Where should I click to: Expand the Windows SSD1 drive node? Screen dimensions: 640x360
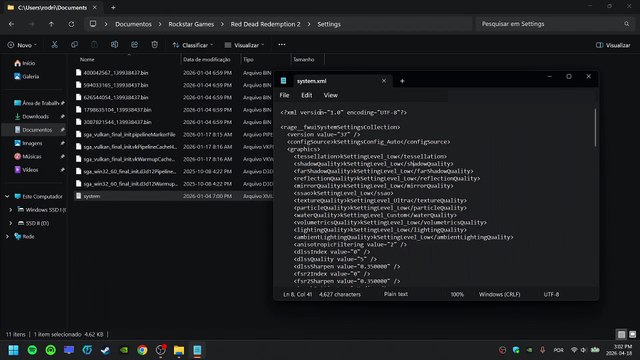[x=11, y=209]
